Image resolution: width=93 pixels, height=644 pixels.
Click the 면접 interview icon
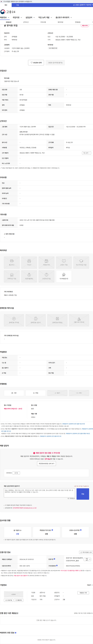[36, 393]
